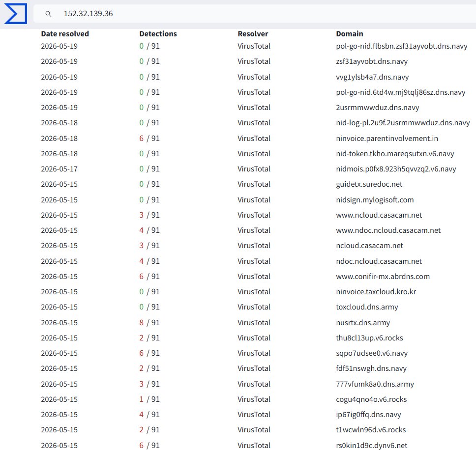476x450 pixels.
Task: Open domain guidetx.suredoc.net
Action: (x=369, y=184)
